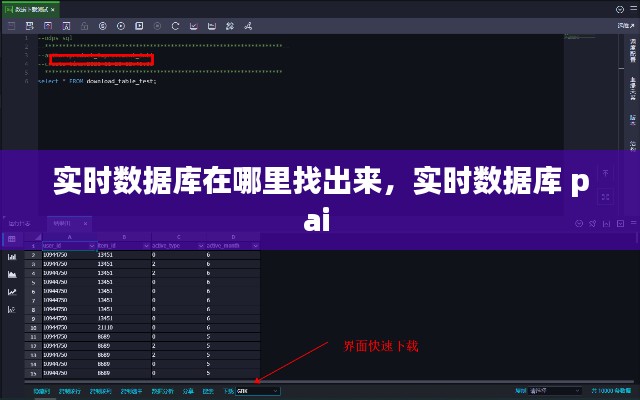The width and height of the screenshot is (640, 400).
Task: Switch to bar chart view icon
Action: [12, 257]
